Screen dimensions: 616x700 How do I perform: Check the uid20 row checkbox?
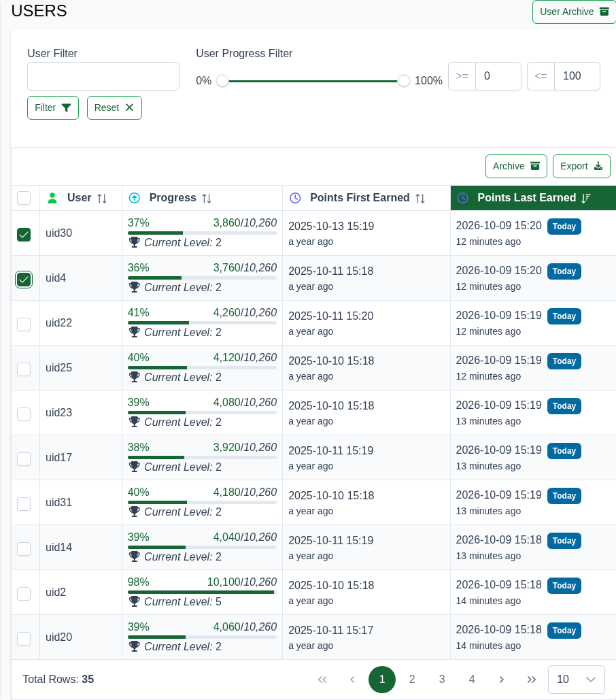[x=24, y=638]
